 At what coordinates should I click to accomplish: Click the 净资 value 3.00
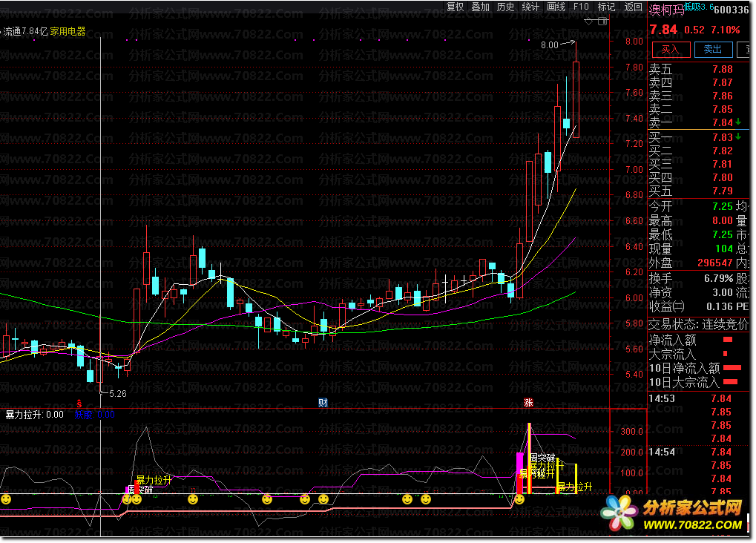pos(723,293)
